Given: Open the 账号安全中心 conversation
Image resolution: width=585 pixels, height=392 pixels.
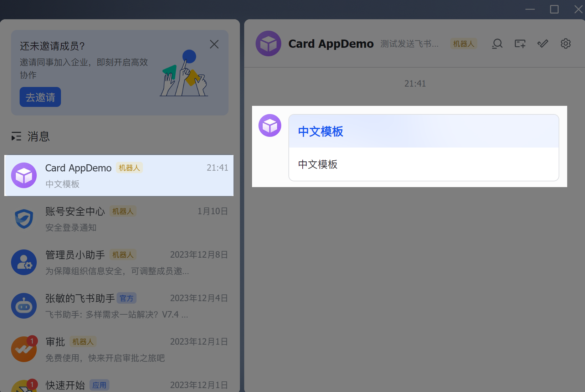Looking at the screenshot, I should coord(119,219).
